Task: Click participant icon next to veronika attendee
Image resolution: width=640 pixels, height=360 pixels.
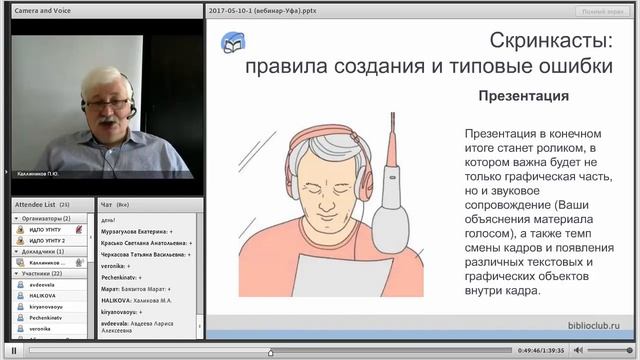Action: tap(20, 329)
